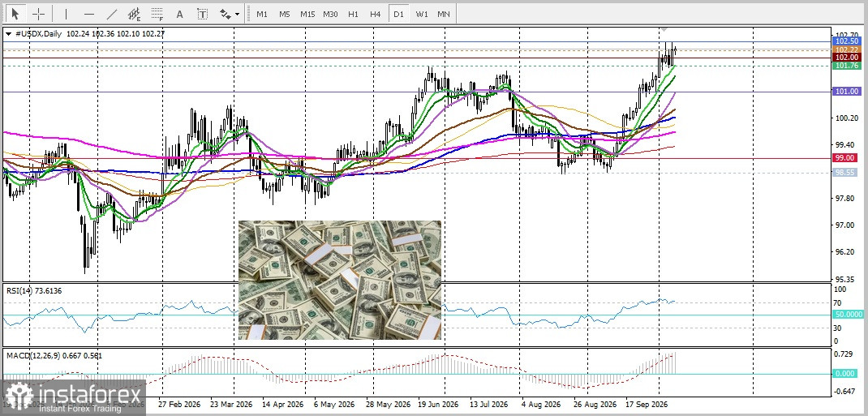The width and height of the screenshot is (868, 416).
Task: Click the 102.70 price axis value
Action: pyautogui.click(x=846, y=33)
